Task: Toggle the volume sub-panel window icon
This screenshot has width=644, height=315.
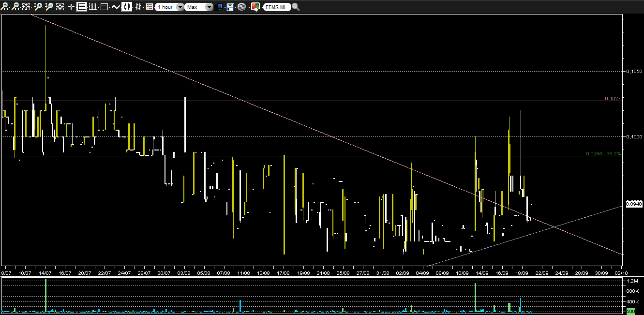Action: pyautogui.click(x=104, y=7)
